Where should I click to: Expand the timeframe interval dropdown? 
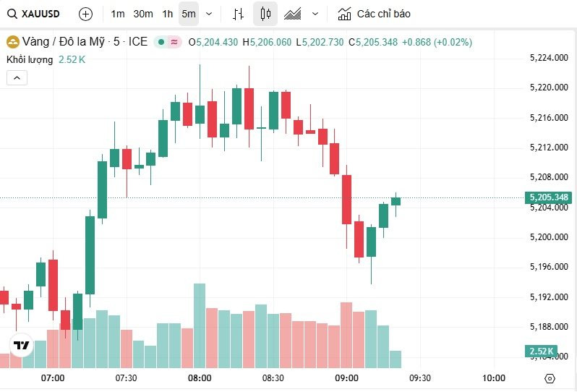tap(209, 14)
